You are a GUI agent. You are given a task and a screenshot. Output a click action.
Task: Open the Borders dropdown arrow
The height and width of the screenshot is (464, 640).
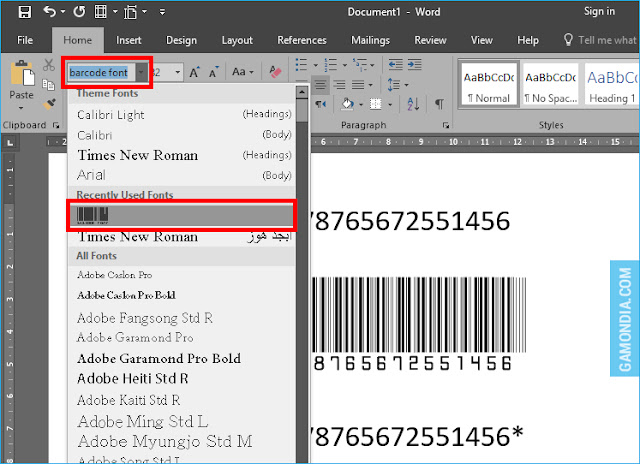pos(390,105)
